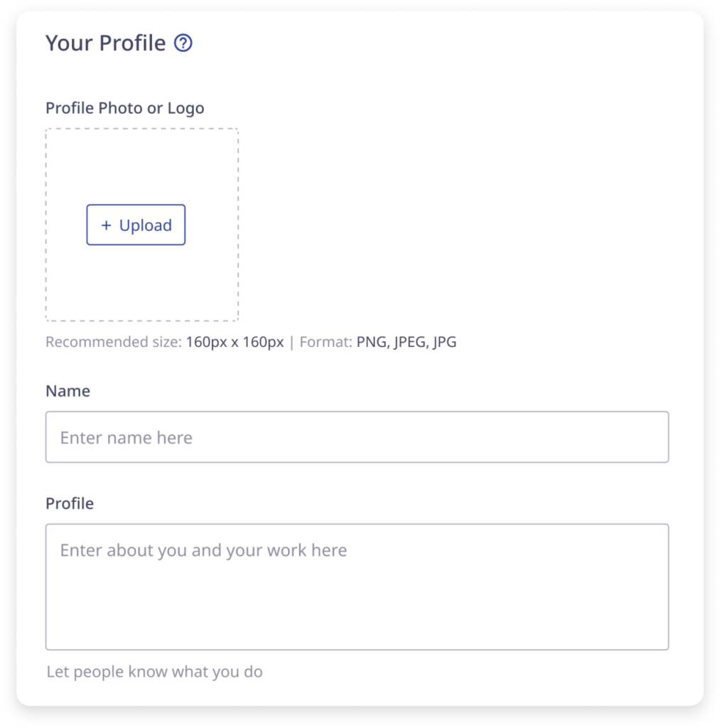This screenshot has width=720, height=728.
Task: Click the help icon beside Your Profile
Action: (183, 43)
